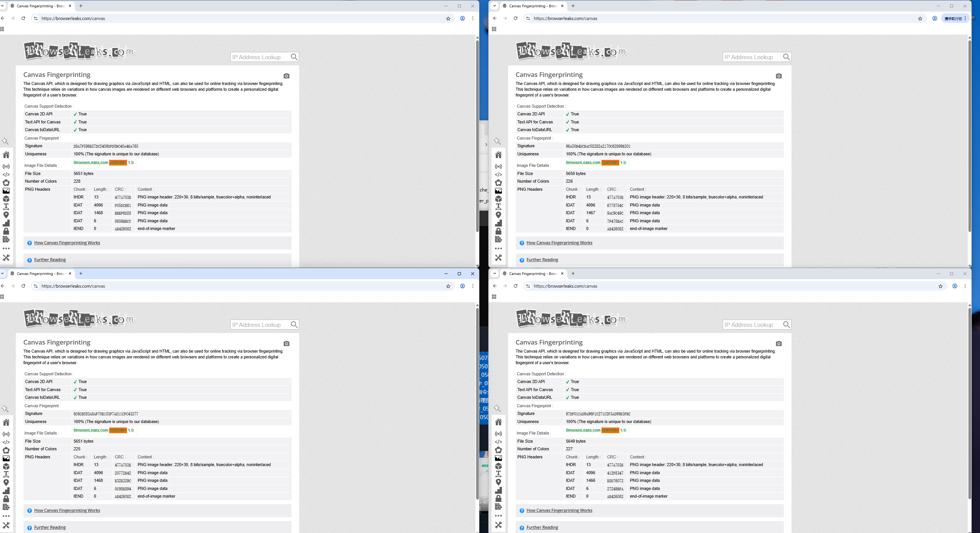
Task: Open a new tab in the top-right window
Action: (x=573, y=6)
